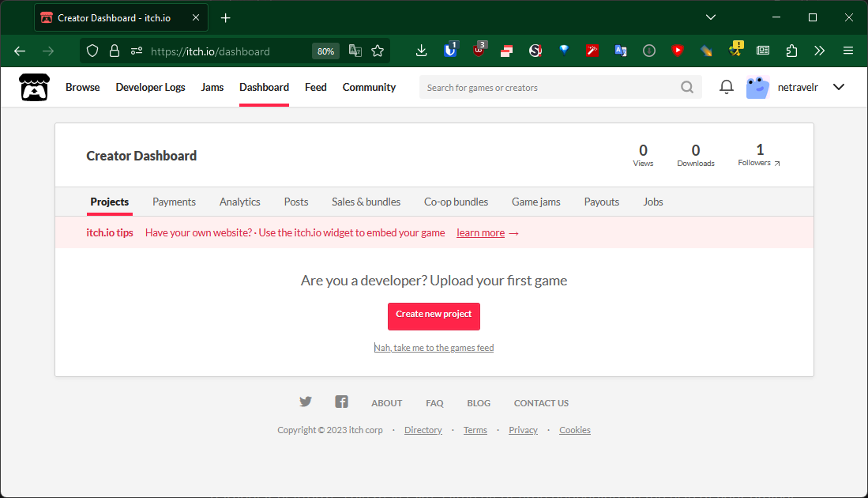Screen dimensions: 868x498
Task: Click the 80% zoom level indicator
Action: coord(325,51)
